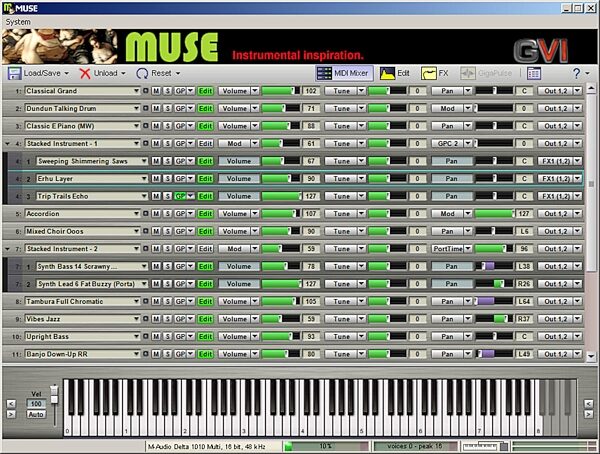600x454 pixels.
Task: Switch to the MIDI Mixer view
Action: pos(344,73)
